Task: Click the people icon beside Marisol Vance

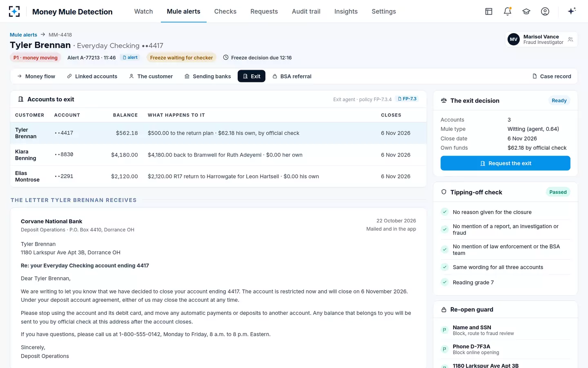Action: point(570,40)
